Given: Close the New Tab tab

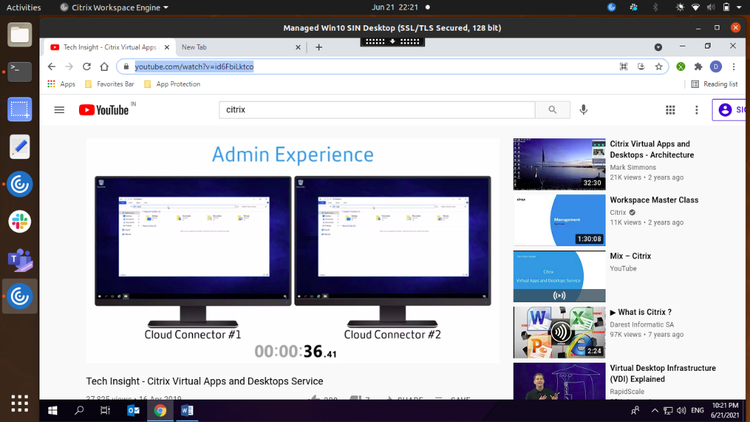Looking at the screenshot, I should click(x=298, y=47).
